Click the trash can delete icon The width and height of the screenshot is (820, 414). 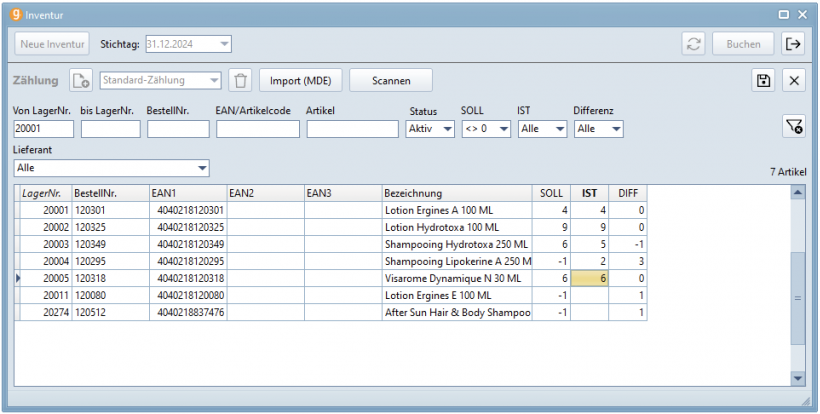[240, 80]
